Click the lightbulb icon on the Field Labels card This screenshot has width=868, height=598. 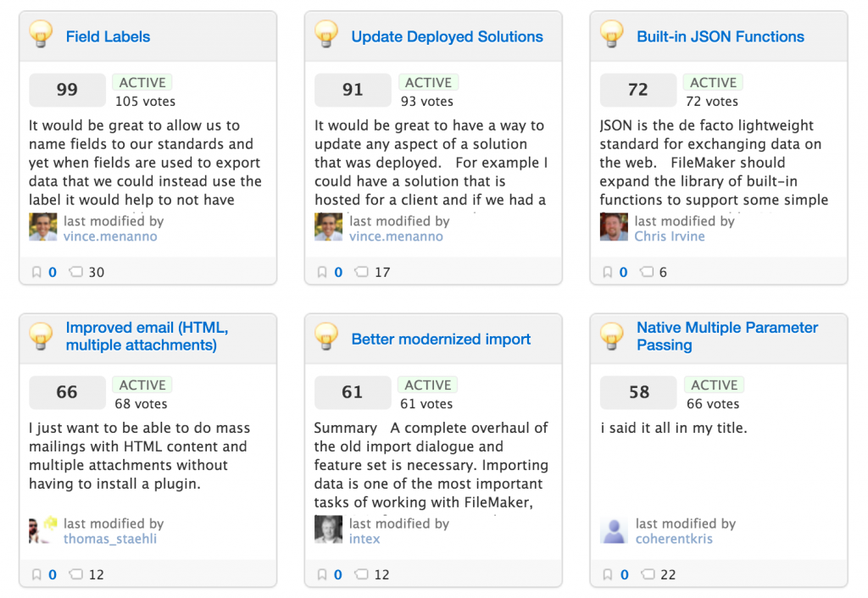(40, 36)
